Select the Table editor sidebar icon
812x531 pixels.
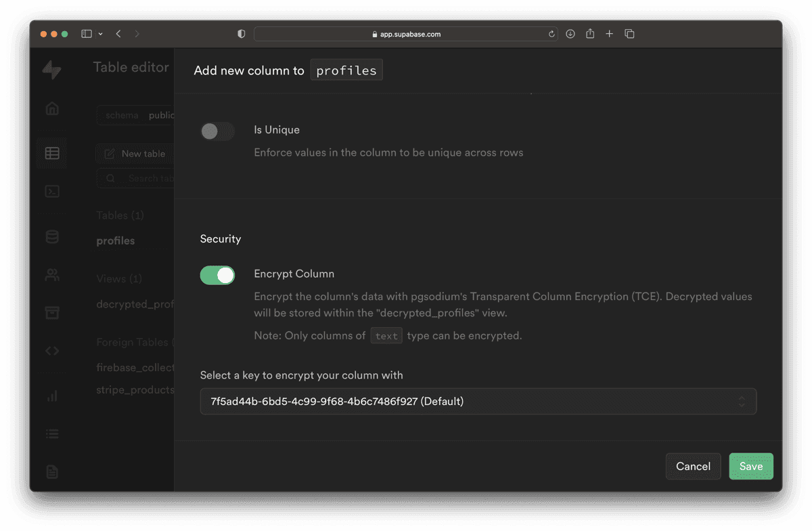(x=52, y=153)
